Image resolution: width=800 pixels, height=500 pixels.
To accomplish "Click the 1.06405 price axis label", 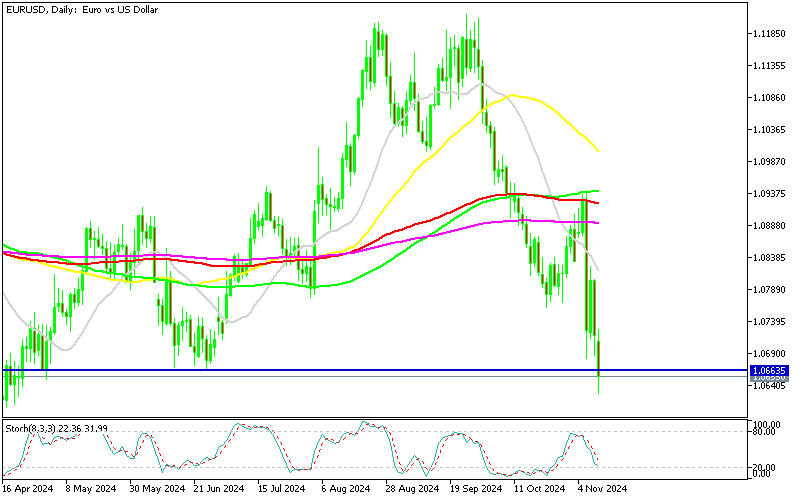I will tap(770, 386).
